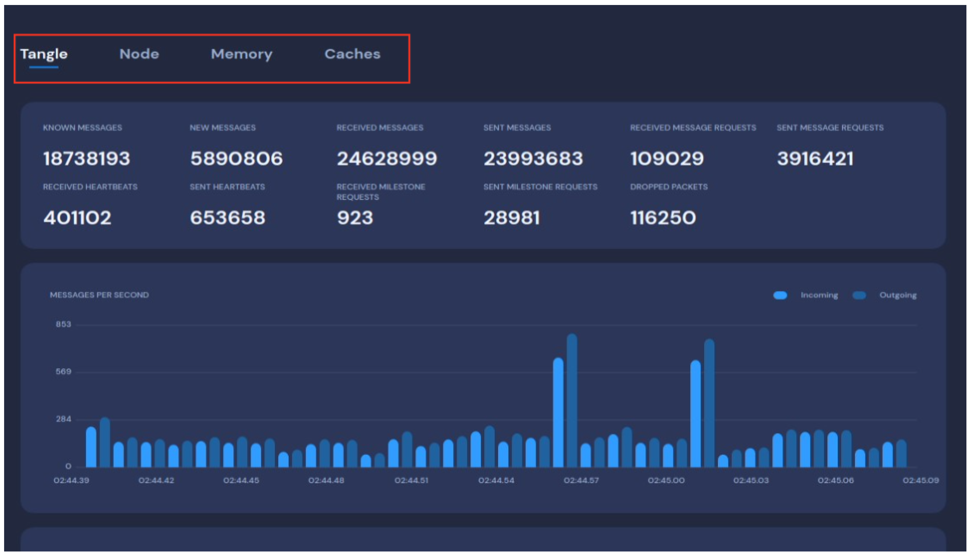The image size is (972, 560).
Task: Click the Received Heartbeats value 401102
Action: pyautogui.click(x=77, y=218)
